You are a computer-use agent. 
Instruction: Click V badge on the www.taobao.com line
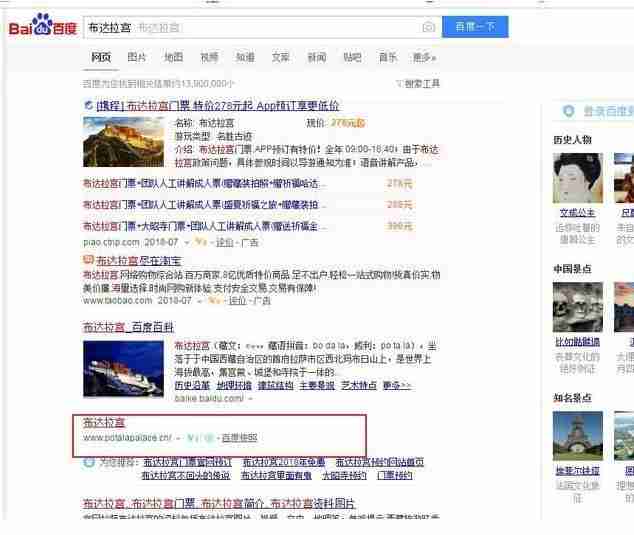214,300
